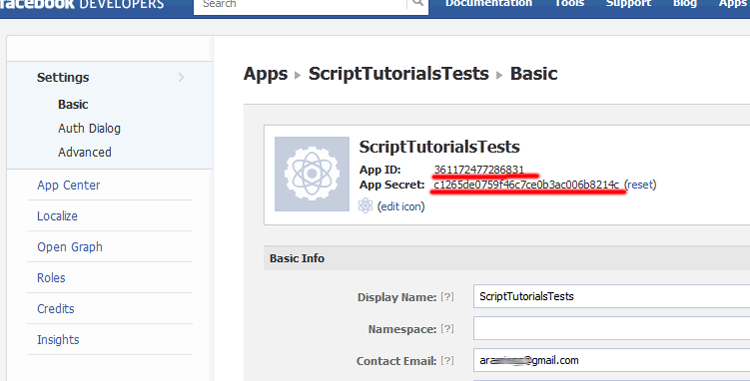Click the App Secret value string
750x381 pixels.
(x=526, y=185)
